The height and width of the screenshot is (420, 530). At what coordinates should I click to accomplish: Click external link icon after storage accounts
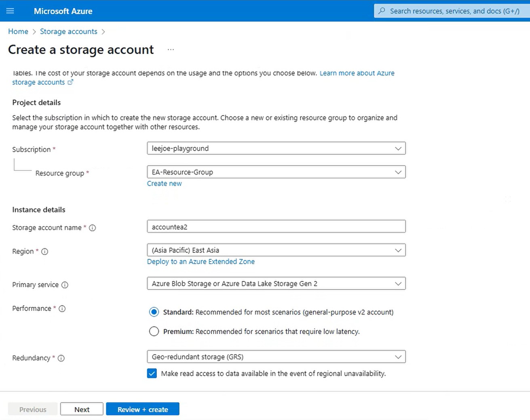pyautogui.click(x=70, y=82)
